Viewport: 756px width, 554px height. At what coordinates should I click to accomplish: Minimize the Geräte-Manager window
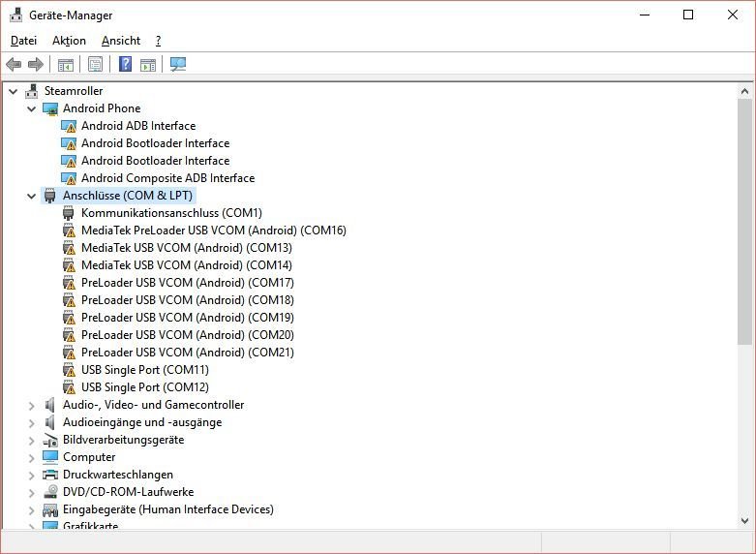pyautogui.click(x=645, y=15)
